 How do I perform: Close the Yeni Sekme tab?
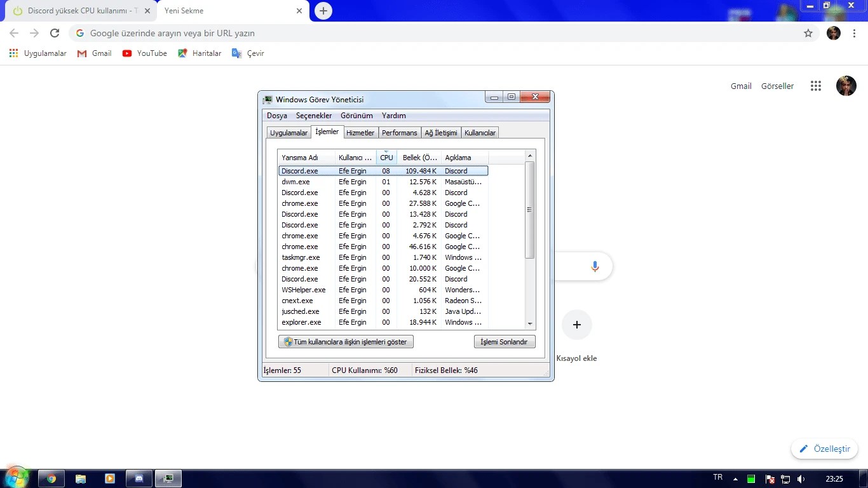[x=299, y=11]
